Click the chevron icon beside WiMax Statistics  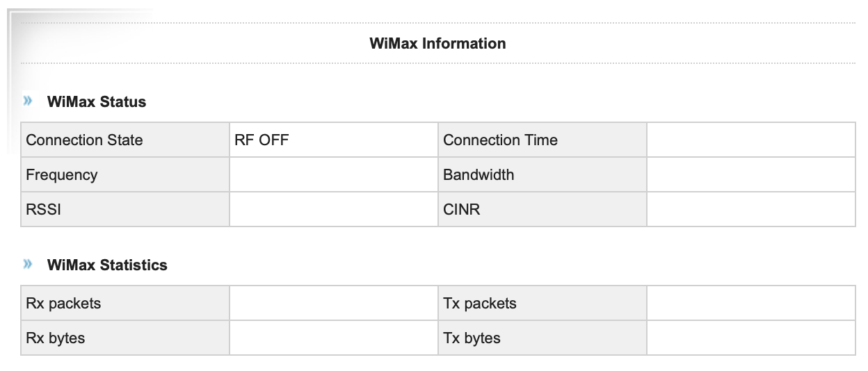[x=28, y=265]
